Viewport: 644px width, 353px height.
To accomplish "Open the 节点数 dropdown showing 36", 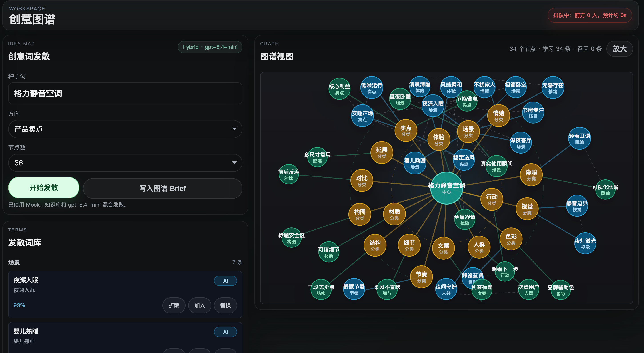I will click(x=125, y=163).
